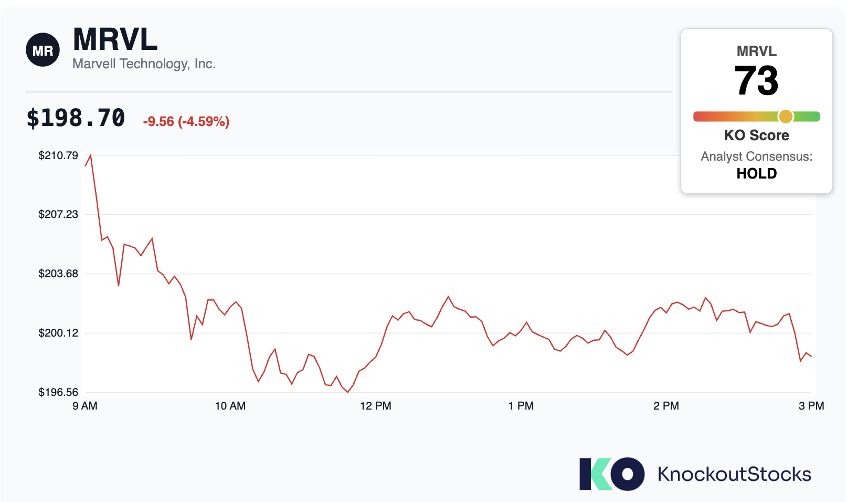Viewport: 868px width, 502px height.
Task: Click the KO Score label
Action: 756,135
